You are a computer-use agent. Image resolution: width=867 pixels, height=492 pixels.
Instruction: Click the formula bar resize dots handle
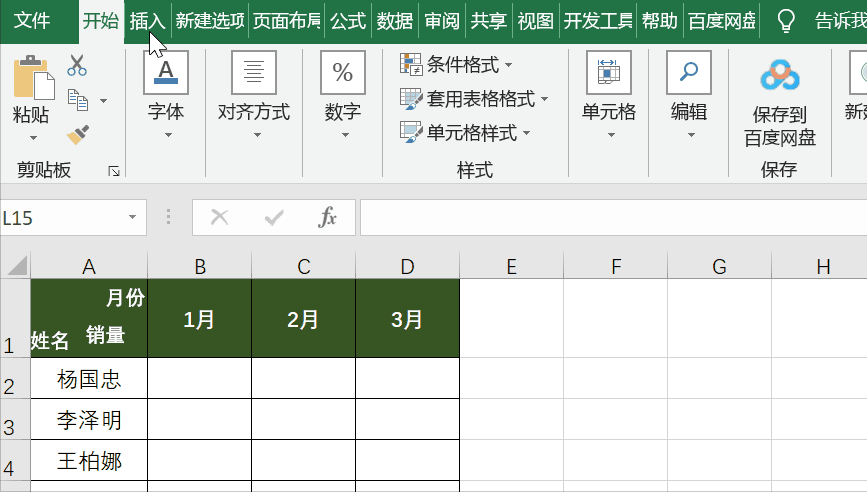pos(169,217)
